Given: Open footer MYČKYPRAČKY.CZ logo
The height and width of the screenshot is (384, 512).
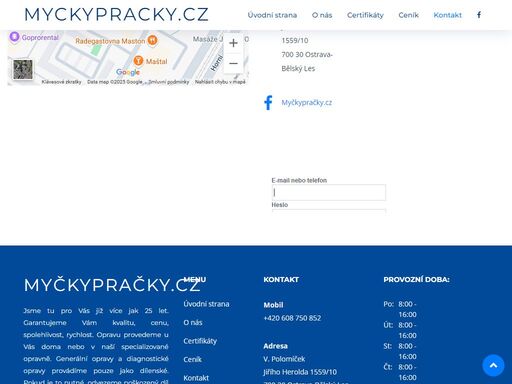Looking at the screenshot, I should [x=112, y=285].
